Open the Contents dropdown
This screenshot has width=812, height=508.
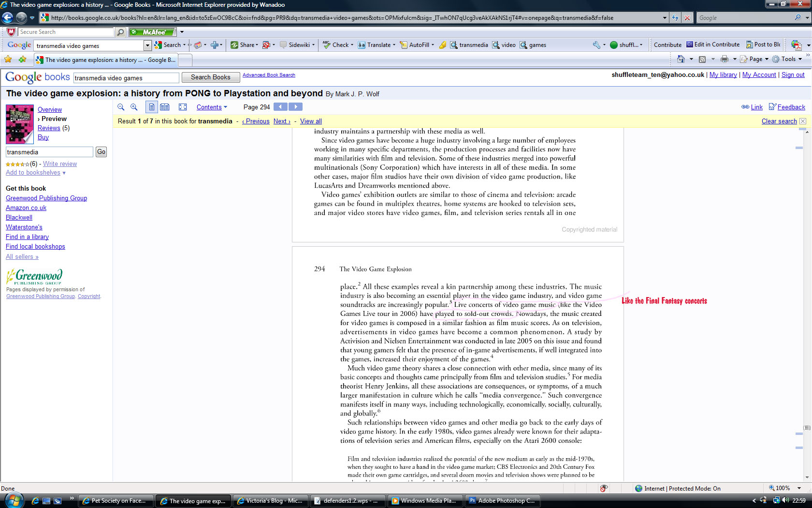(x=212, y=107)
